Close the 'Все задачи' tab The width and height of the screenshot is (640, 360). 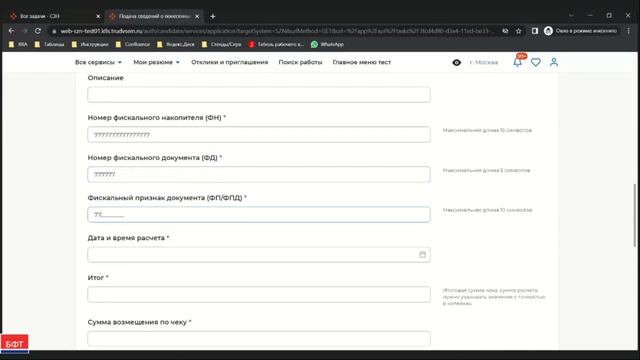click(98, 16)
